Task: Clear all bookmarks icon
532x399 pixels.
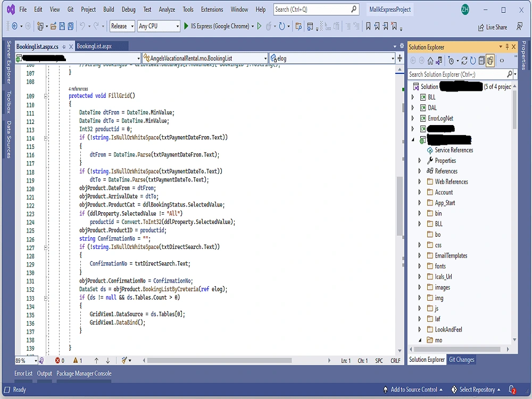Action: 394,26
